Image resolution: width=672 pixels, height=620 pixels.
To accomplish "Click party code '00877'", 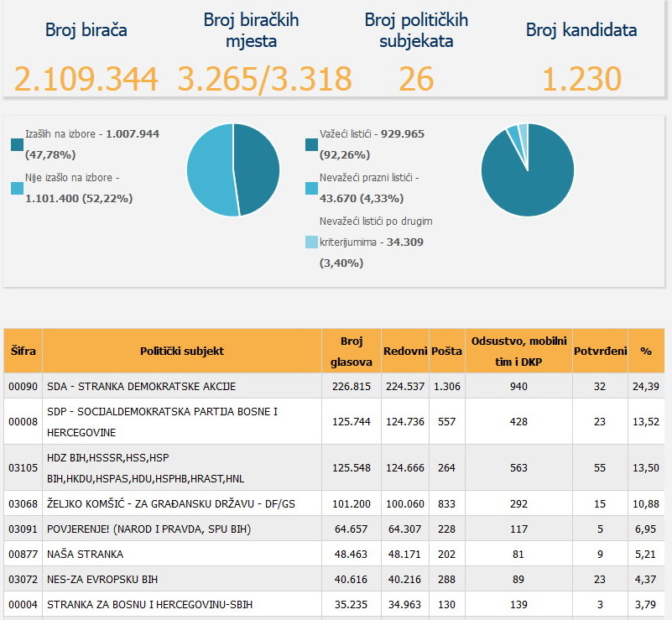I will coord(23,555).
